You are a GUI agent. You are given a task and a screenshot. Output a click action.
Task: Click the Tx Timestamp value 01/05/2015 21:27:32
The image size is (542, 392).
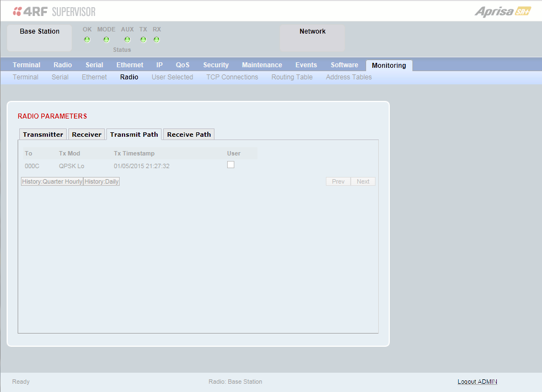click(x=142, y=167)
